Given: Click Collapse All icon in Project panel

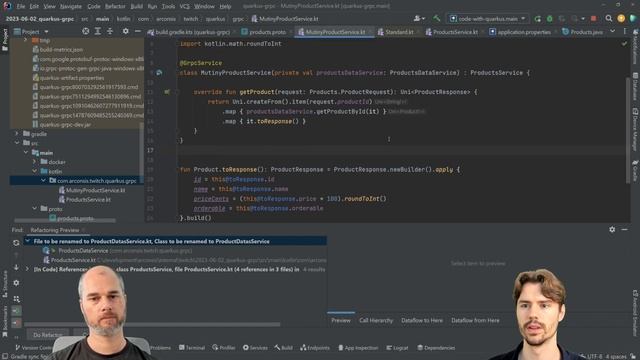Looking at the screenshot, I should (x=110, y=31).
